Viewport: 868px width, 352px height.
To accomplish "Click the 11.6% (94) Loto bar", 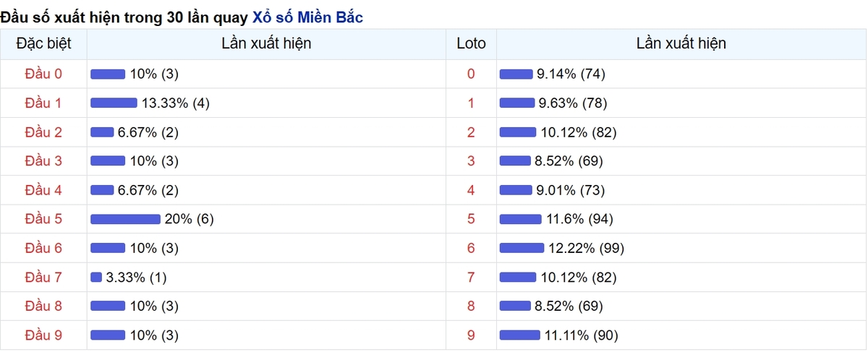I will click(521, 219).
